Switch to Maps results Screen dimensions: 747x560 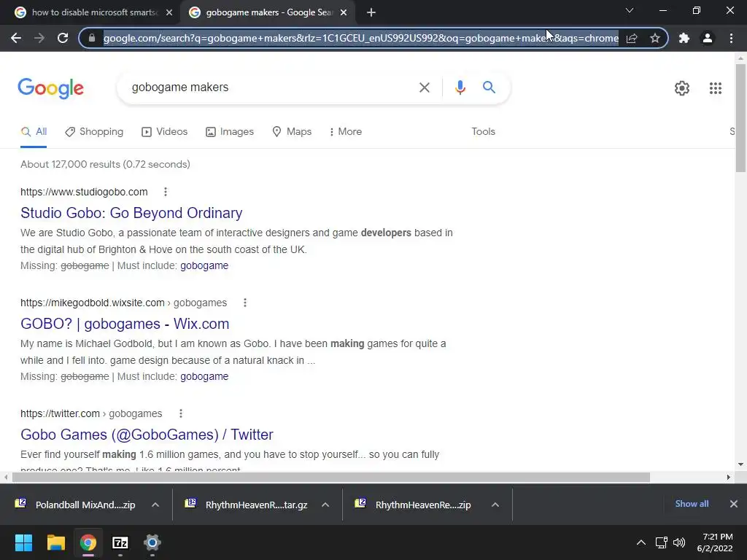292,132
